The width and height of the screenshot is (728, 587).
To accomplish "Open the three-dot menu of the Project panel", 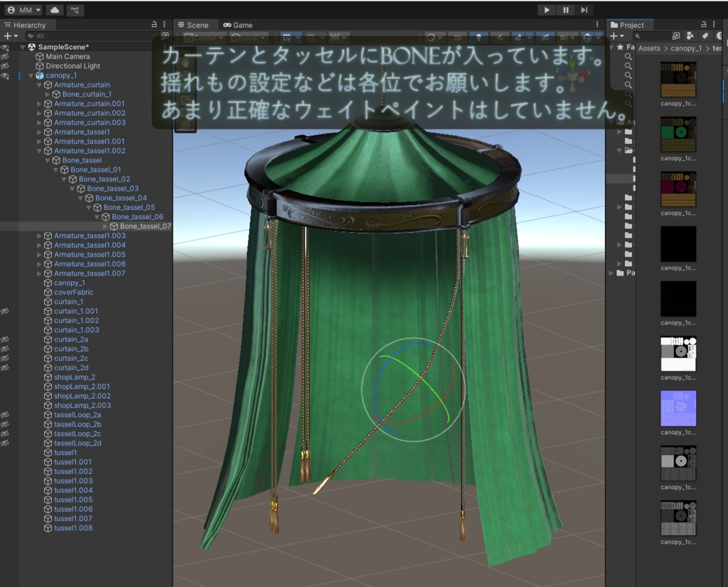I will click(714, 25).
